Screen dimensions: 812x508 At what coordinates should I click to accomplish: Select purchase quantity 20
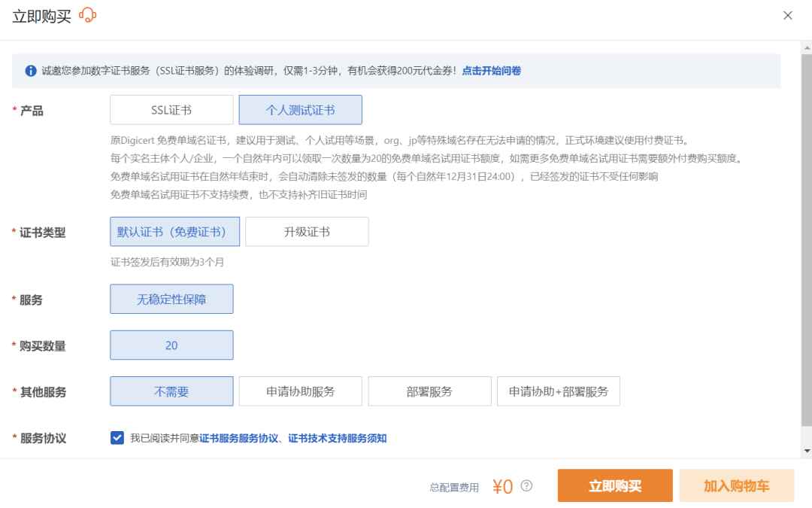pyautogui.click(x=171, y=345)
